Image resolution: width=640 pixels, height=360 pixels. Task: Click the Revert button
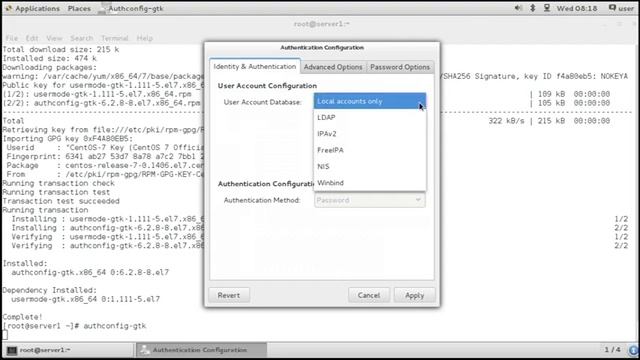[x=229, y=295]
